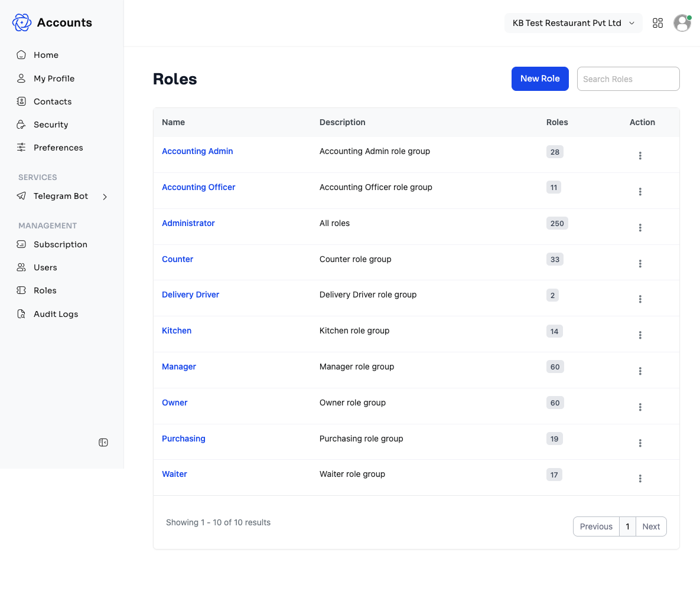Select page 1 in pagination
Screen dimensions: 700x592
coord(627,526)
